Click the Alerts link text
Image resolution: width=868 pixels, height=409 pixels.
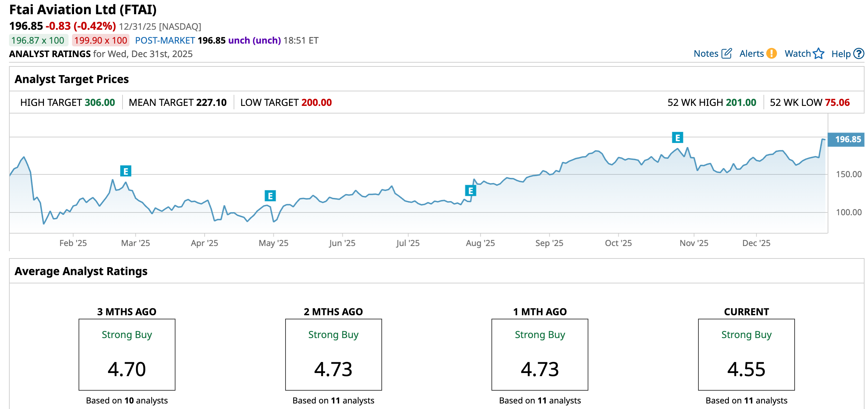751,54
